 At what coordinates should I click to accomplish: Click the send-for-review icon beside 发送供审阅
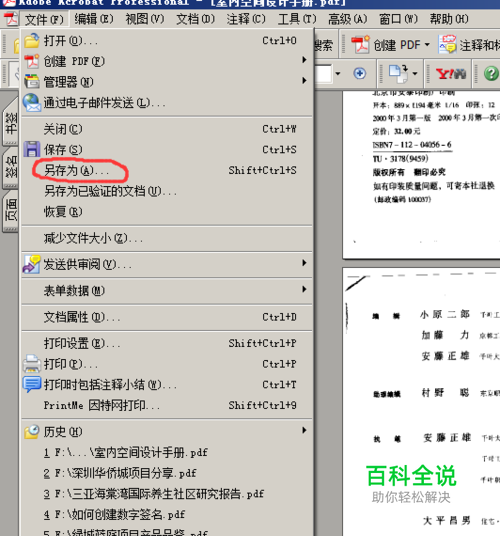[x=31, y=264]
